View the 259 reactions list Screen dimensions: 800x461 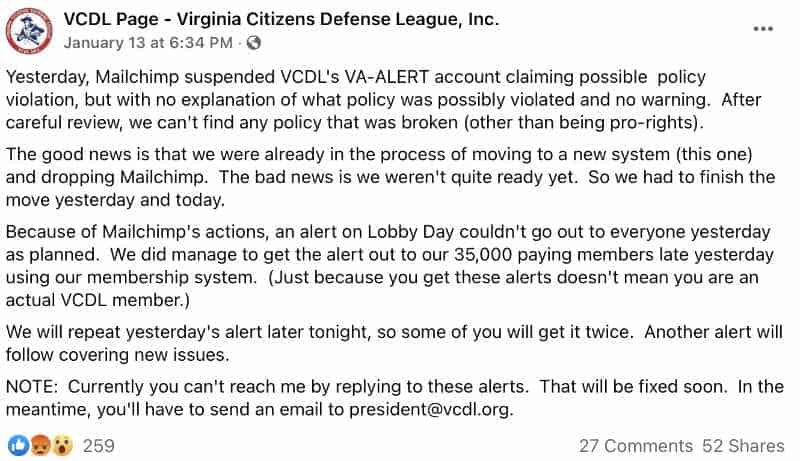pos(98,446)
